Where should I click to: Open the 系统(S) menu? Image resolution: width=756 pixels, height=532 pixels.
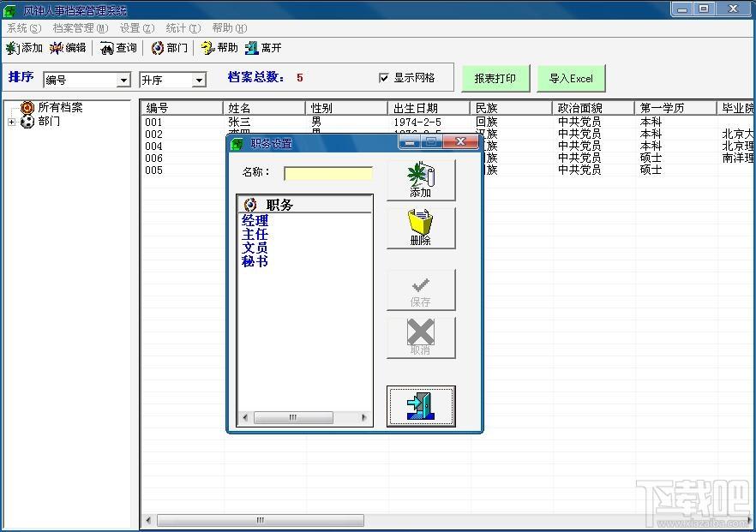(24, 28)
